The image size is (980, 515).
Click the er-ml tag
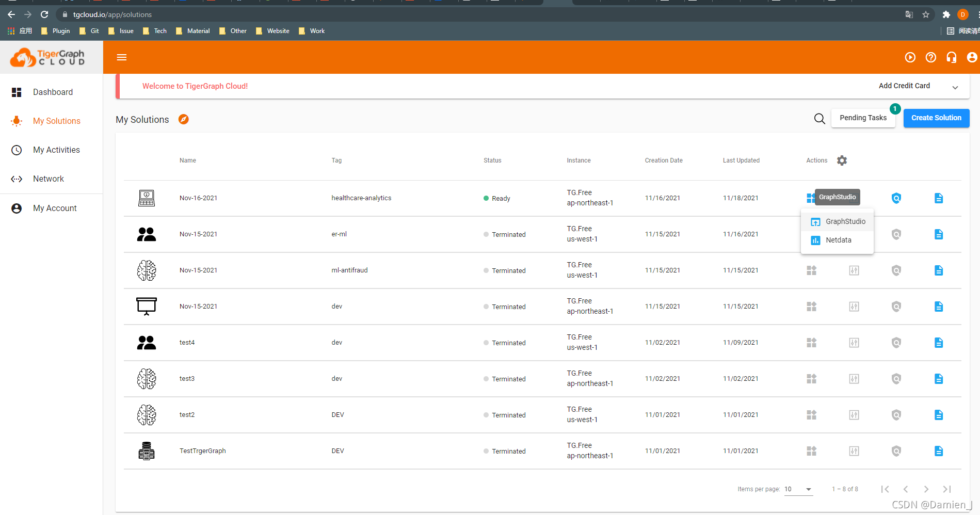click(x=339, y=234)
